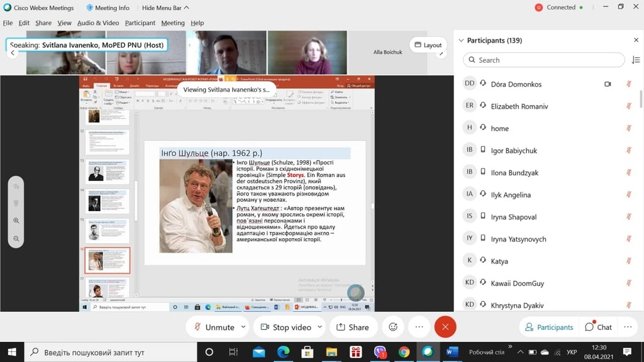644x362 pixels.
Task: Click the Layout button
Action: click(x=427, y=45)
